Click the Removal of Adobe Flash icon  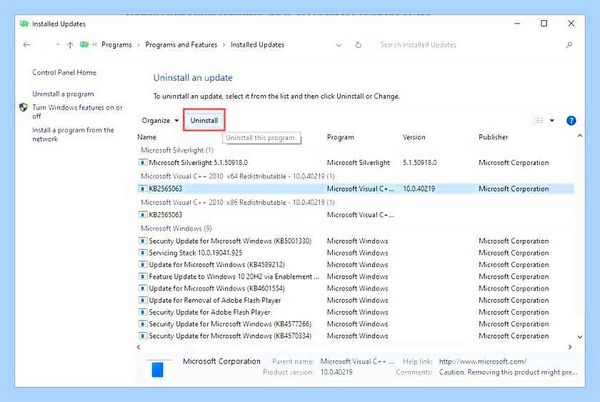[142, 300]
